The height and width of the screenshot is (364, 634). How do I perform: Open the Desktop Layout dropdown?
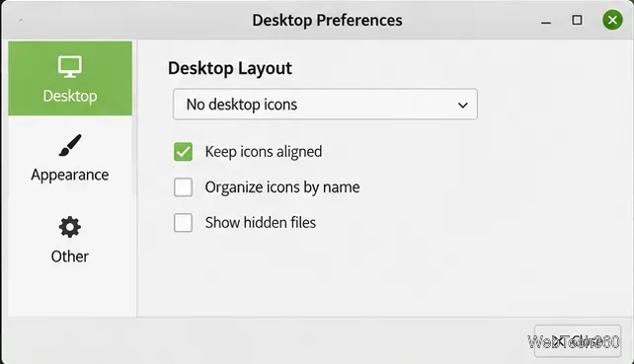point(325,105)
